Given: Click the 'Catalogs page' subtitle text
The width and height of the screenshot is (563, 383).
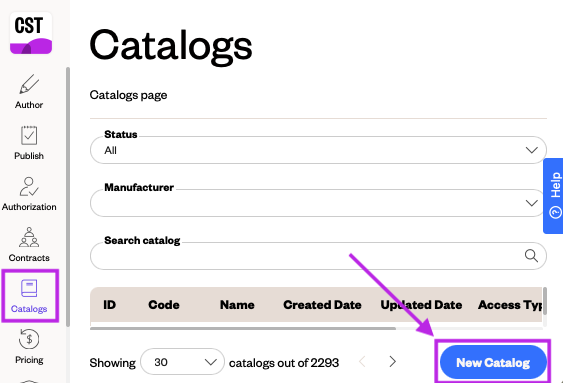Looking at the screenshot, I should click(x=129, y=95).
